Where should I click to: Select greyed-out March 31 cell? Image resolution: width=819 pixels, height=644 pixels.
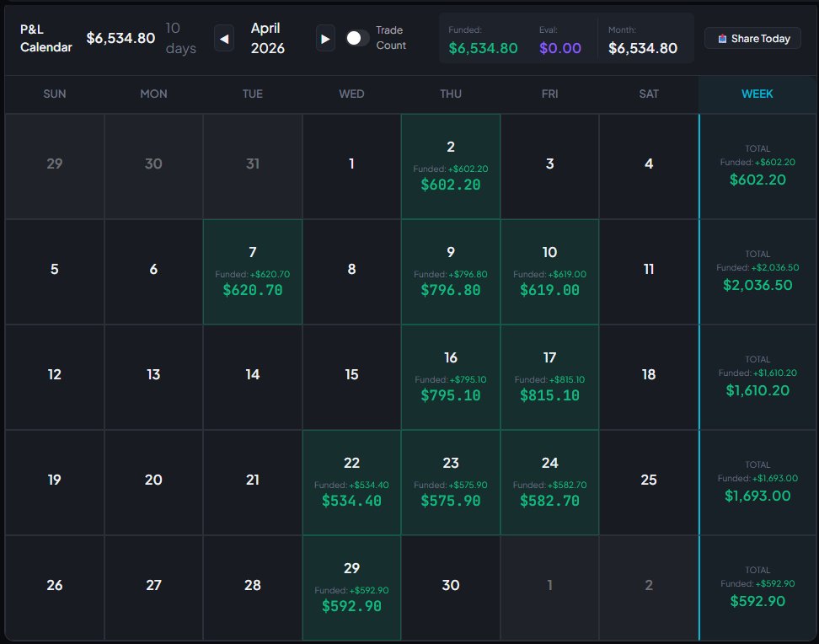coord(253,166)
